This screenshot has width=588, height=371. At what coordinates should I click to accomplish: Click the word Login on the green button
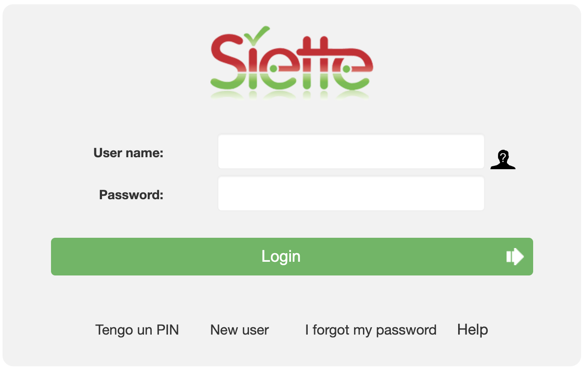281,257
